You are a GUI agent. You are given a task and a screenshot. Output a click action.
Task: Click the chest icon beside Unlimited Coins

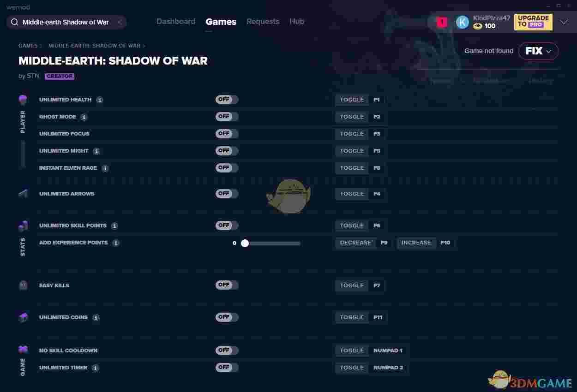[x=23, y=317]
